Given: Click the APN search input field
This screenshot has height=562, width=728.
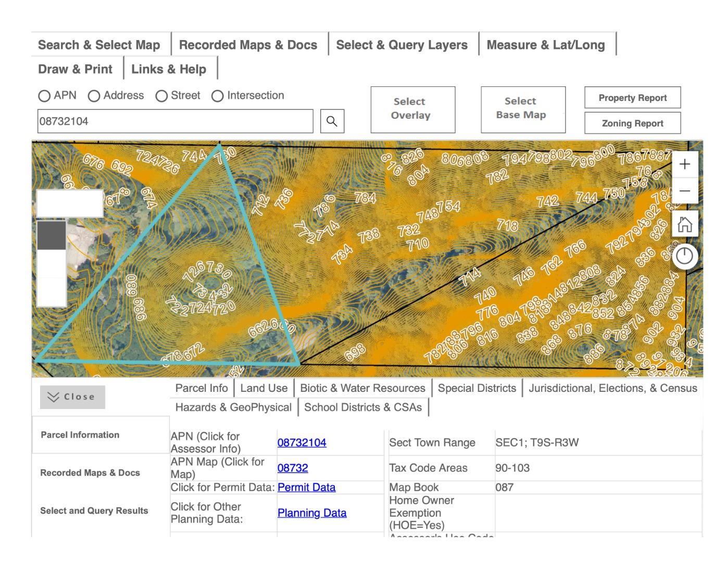Looking at the screenshot, I should [x=175, y=121].
